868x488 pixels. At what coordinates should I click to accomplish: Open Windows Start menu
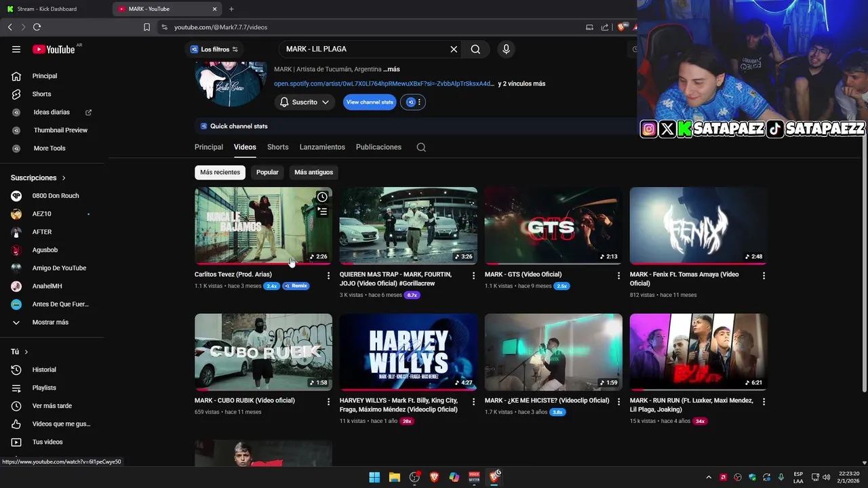click(374, 477)
